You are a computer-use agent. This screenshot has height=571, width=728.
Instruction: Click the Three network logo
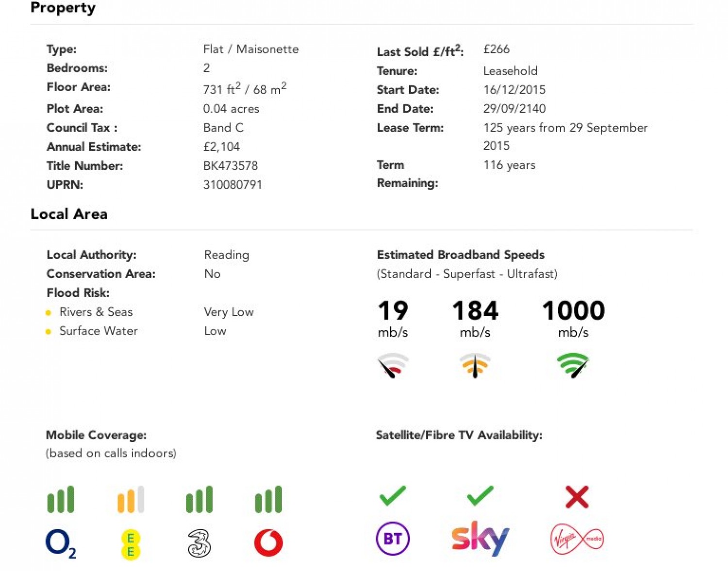199,543
